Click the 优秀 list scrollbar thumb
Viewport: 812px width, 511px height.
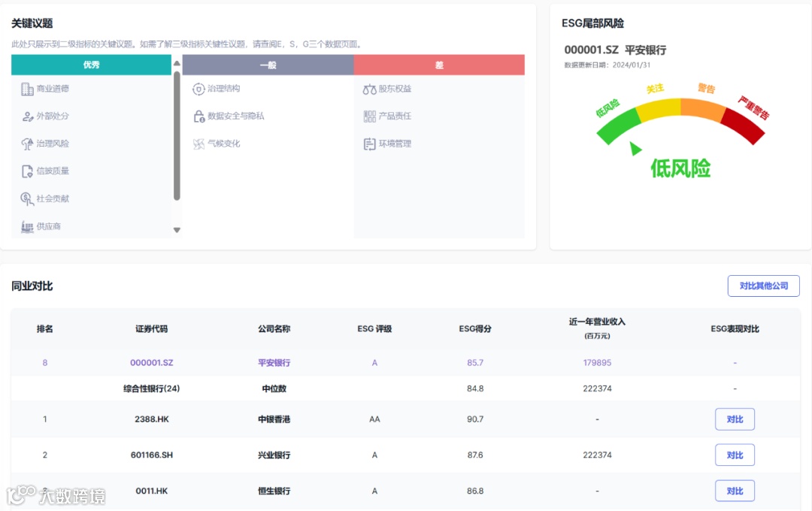(x=177, y=136)
